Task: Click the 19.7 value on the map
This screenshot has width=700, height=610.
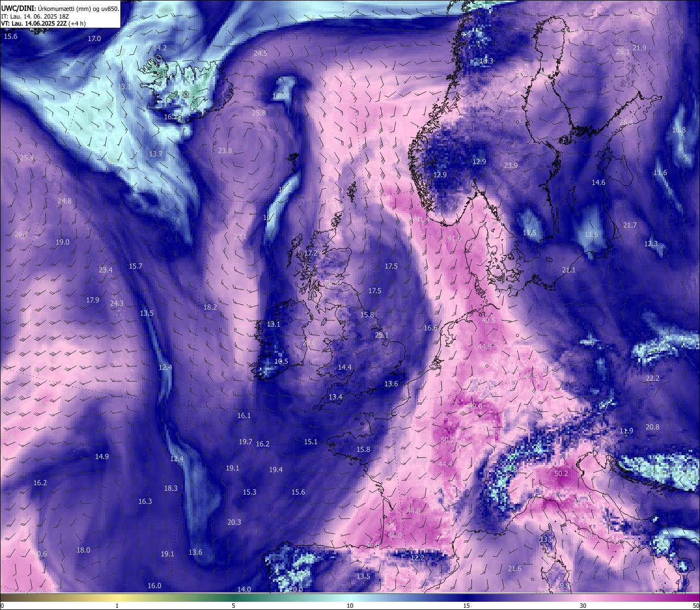Action: pos(246,442)
